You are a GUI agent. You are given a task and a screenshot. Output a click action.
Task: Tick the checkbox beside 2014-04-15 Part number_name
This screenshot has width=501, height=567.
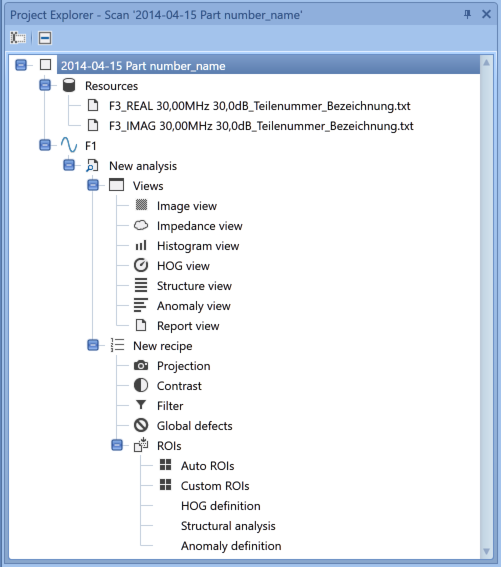point(46,65)
